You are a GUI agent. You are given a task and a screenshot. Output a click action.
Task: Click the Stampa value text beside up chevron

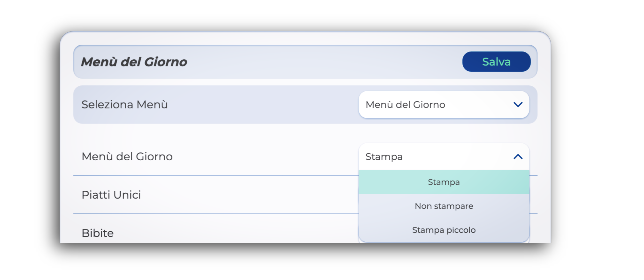point(384,157)
